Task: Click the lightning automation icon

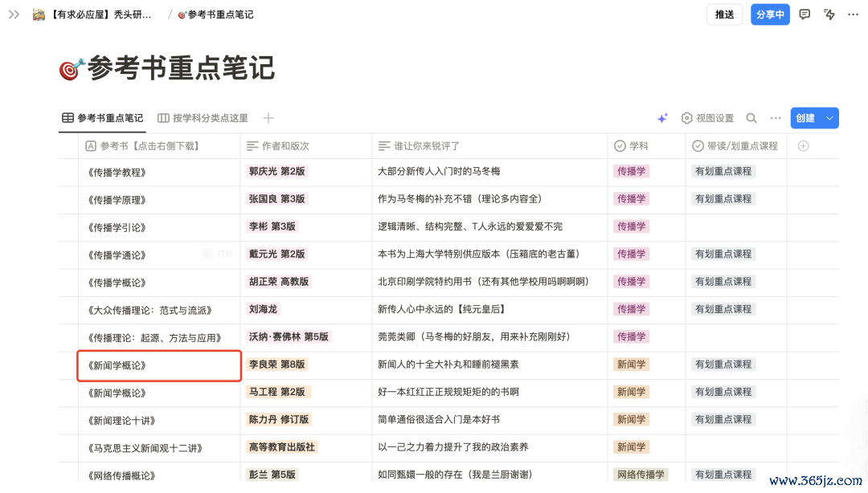Action: pyautogui.click(x=829, y=14)
